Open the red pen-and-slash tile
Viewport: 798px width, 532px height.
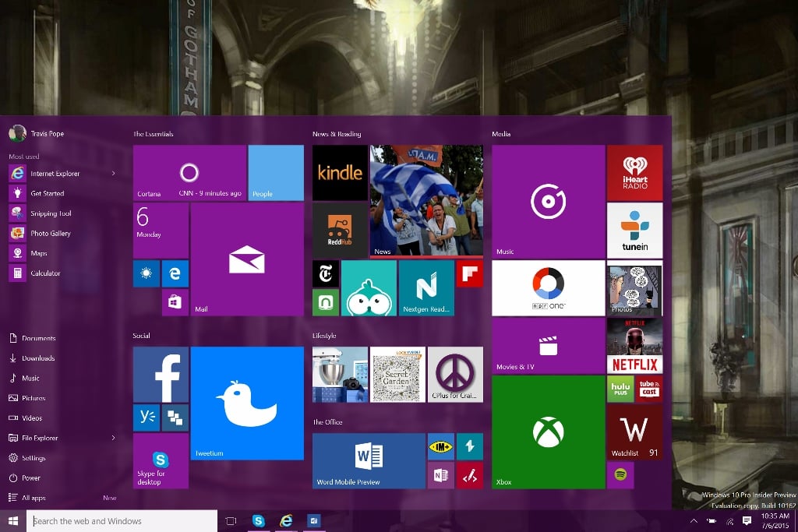click(470, 475)
